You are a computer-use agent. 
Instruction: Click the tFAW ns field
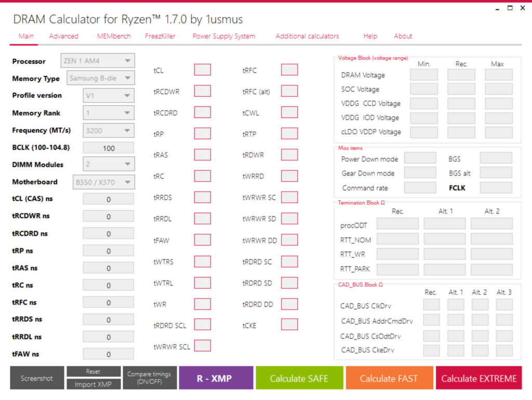coord(109,354)
